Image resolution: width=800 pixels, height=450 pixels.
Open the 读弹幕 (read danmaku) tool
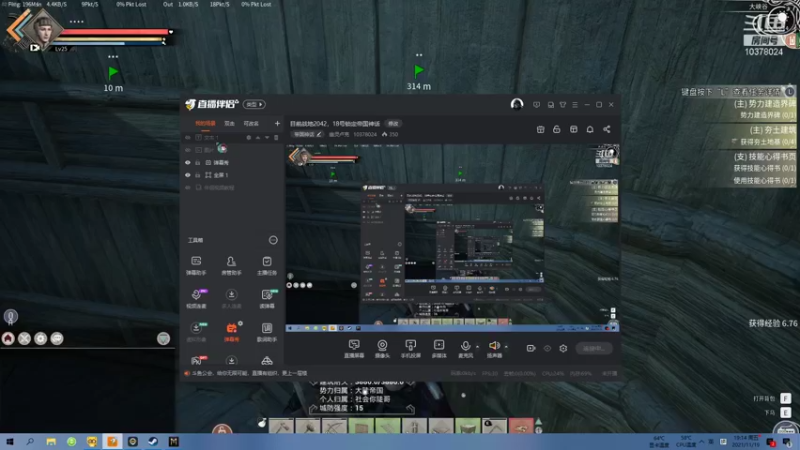tap(267, 299)
